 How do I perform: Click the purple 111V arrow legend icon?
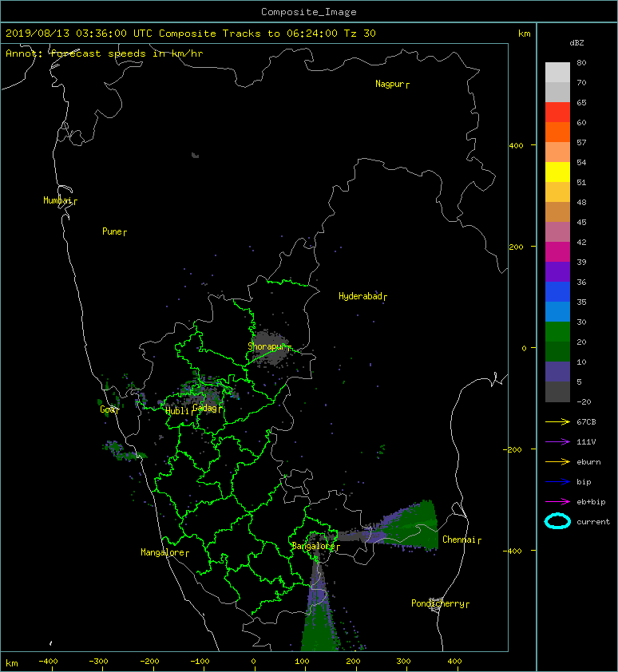click(x=557, y=442)
